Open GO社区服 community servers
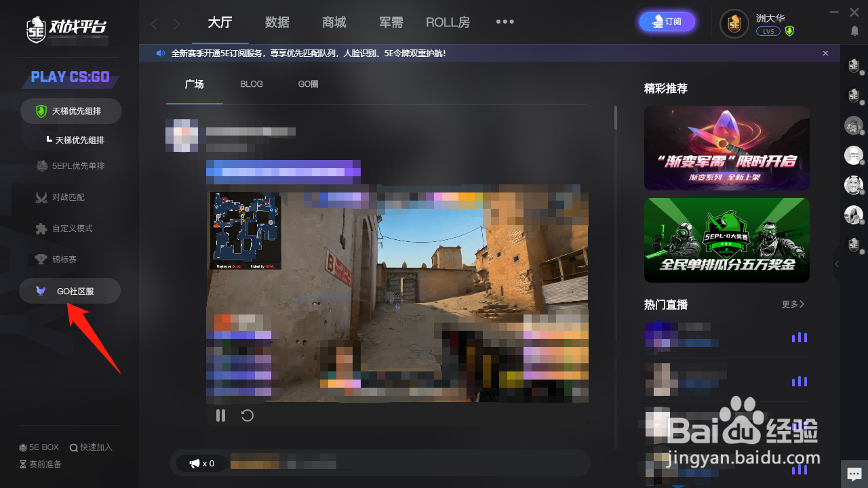The image size is (868, 488). click(x=70, y=291)
